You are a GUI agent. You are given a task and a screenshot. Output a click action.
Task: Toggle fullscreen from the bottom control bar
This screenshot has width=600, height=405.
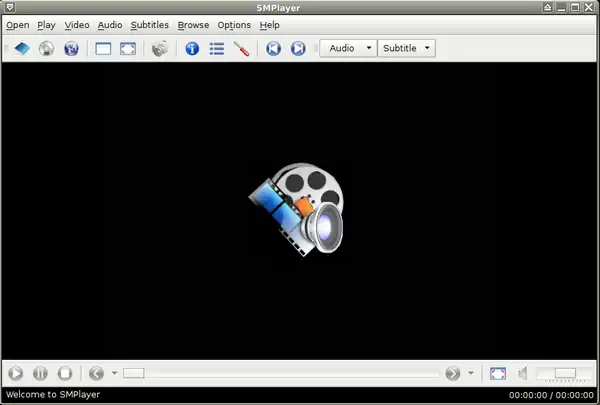[497, 373]
